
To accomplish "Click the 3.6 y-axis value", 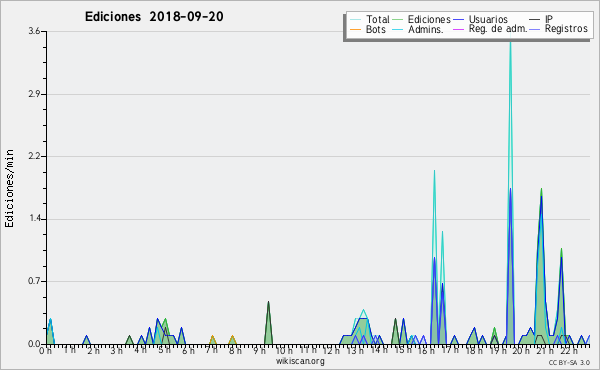I will point(34,31).
